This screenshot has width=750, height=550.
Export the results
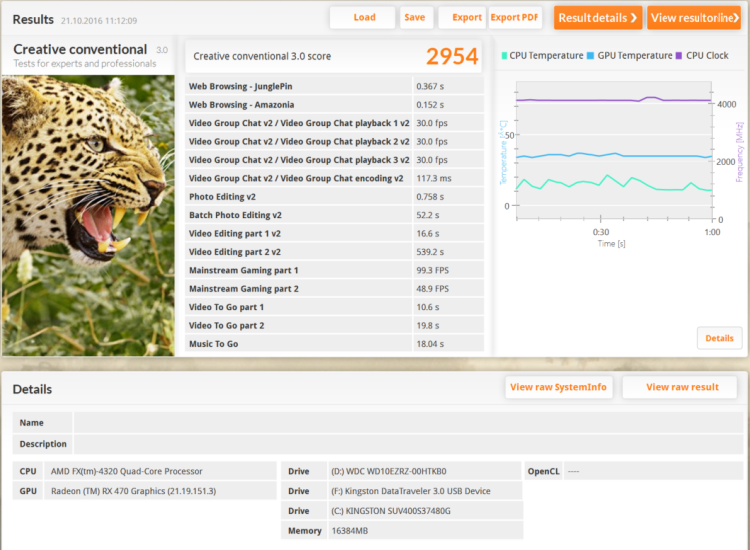[463, 18]
